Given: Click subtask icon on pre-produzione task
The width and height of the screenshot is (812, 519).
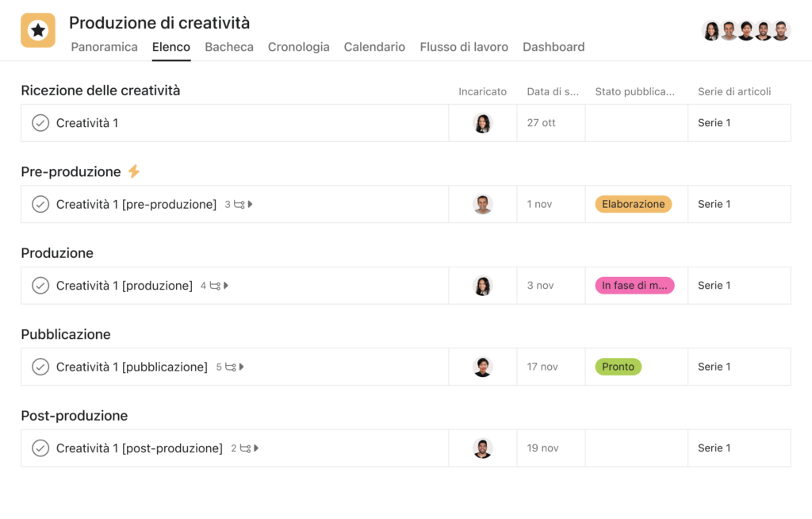Looking at the screenshot, I should (239, 205).
